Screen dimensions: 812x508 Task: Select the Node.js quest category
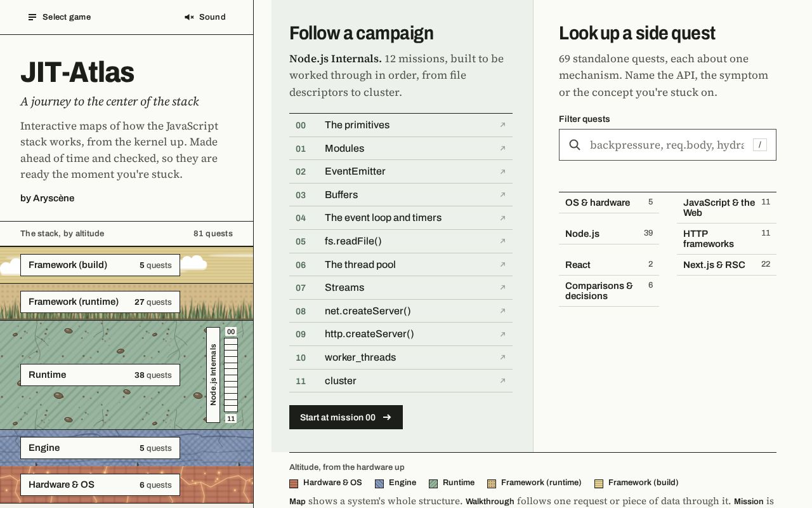(x=609, y=234)
